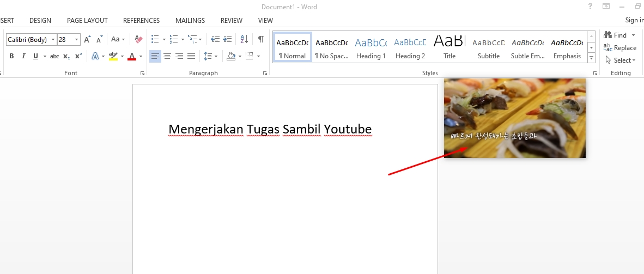The width and height of the screenshot is (644, 274).
Task: Open shading color dropdown arrow
Action: pos(240,56)
